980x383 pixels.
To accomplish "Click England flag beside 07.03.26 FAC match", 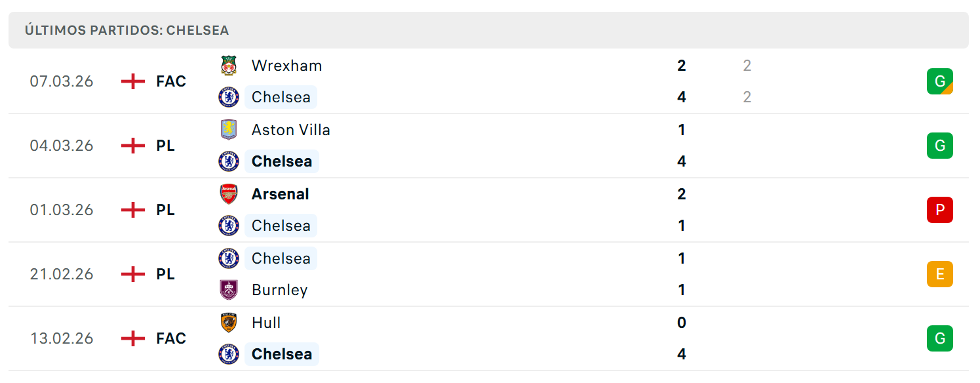I will (133, 81).
